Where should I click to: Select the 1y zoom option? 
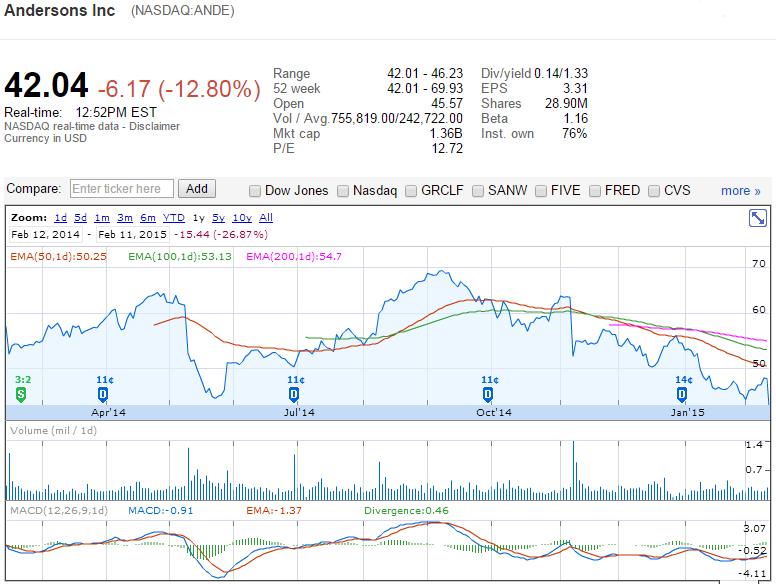click(198, 218)
